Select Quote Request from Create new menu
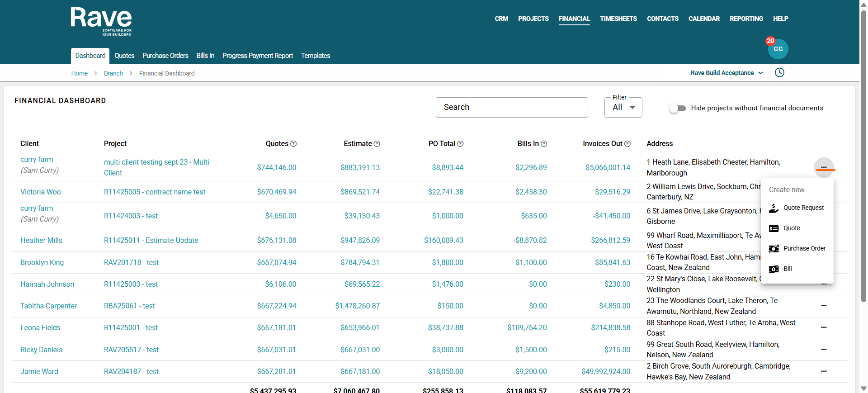 click(x=803, y=208)
